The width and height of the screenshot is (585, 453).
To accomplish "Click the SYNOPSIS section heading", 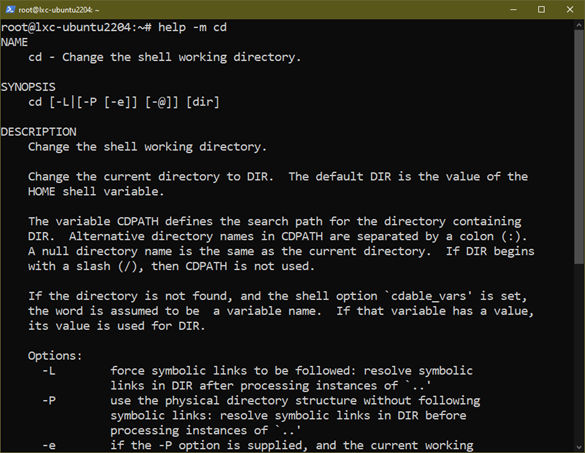I will (28, 87).
